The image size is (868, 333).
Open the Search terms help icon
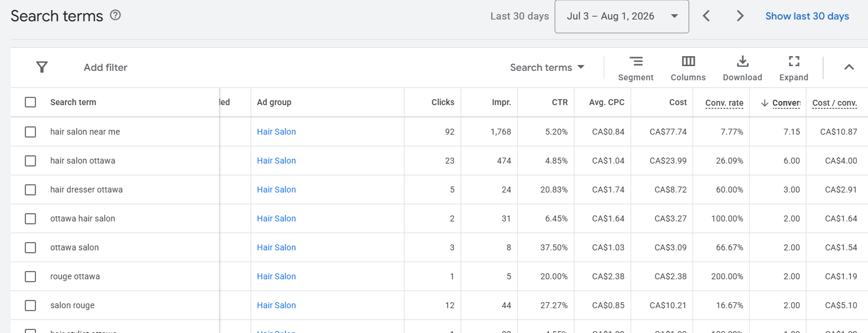coord(116,15)
